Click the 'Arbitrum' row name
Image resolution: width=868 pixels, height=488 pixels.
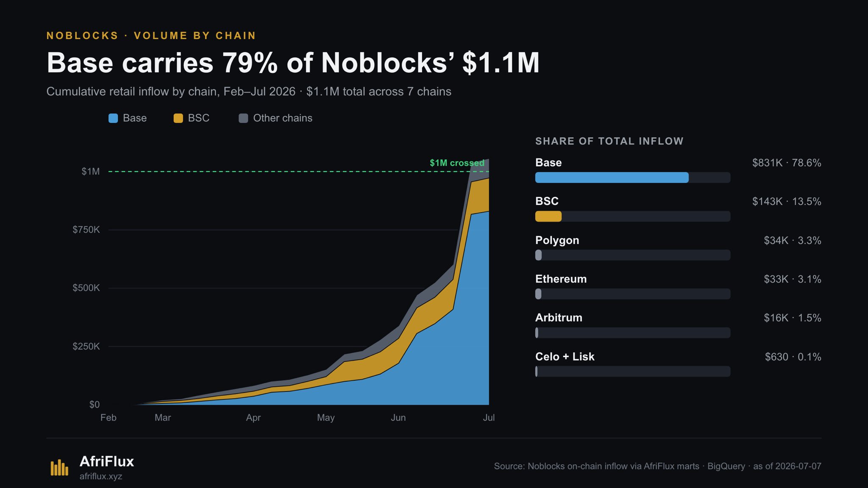(x=559, y=318)
